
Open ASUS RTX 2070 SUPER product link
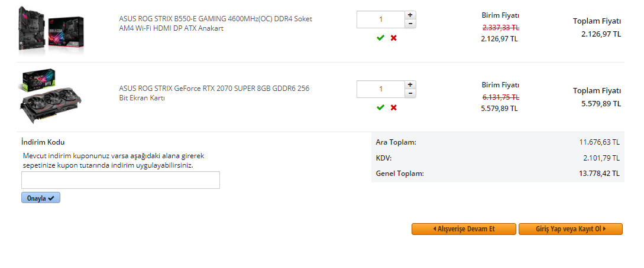click(214, 93)
